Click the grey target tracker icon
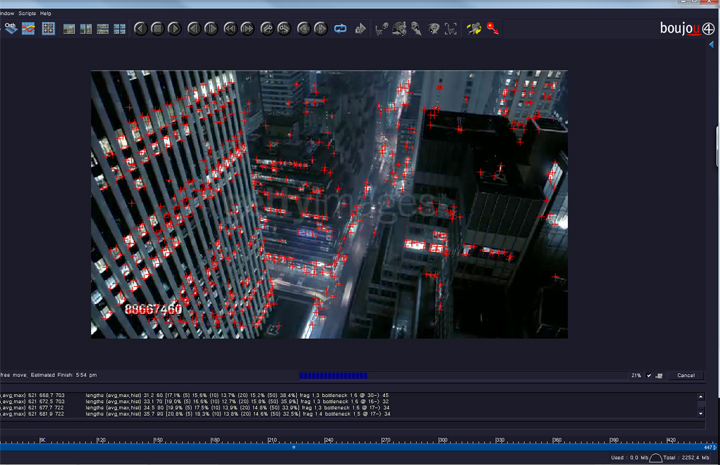The width and height of the screenshot is (720, 465). tap(434, 29)
